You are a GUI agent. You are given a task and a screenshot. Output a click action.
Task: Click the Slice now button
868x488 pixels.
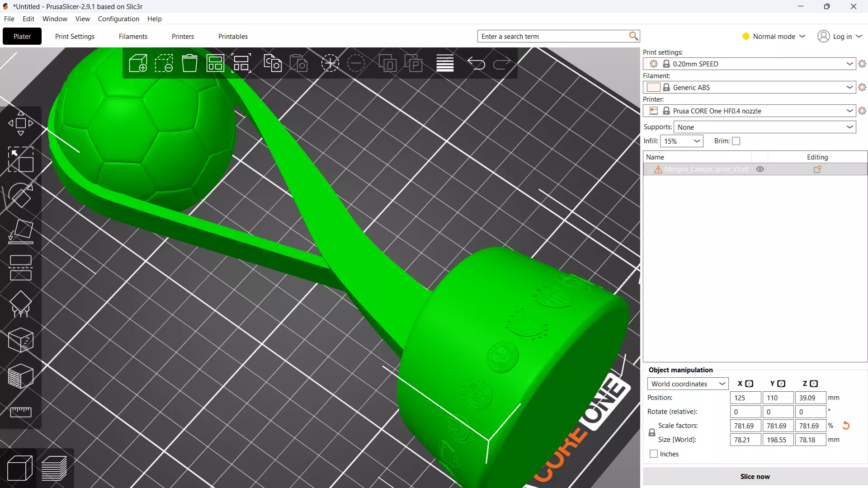[x=755, y=476]
